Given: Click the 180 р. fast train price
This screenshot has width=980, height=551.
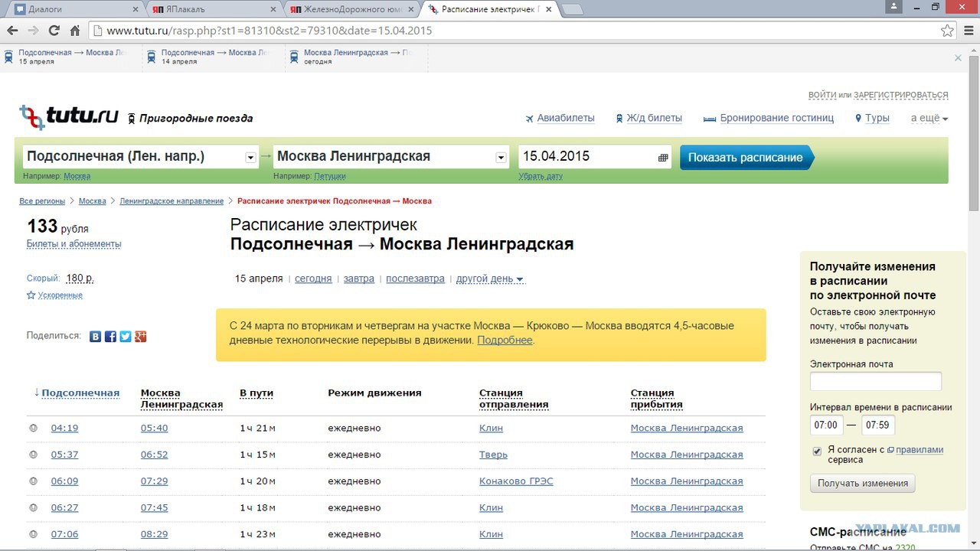Looking at the screenshot, I should tap(80, 278).
